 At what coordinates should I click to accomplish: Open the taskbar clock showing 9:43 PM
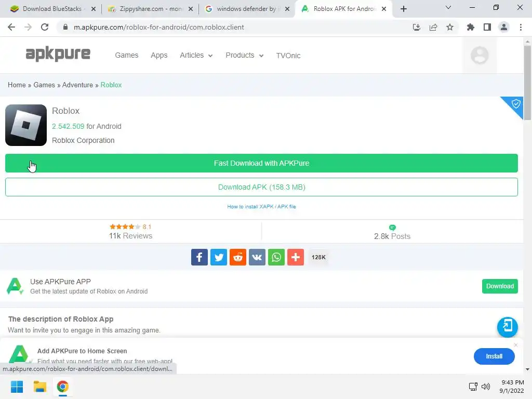tap(512, 387)
